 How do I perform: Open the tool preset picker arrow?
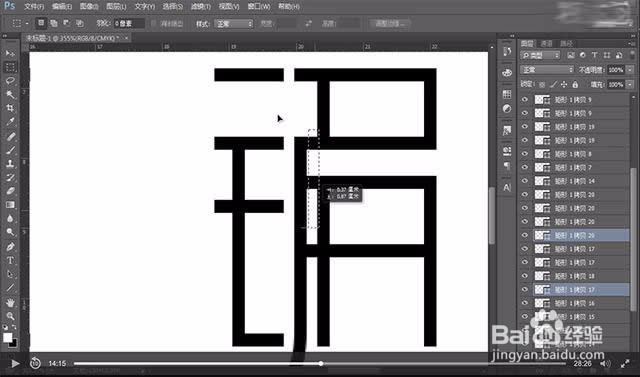(27, 24)
